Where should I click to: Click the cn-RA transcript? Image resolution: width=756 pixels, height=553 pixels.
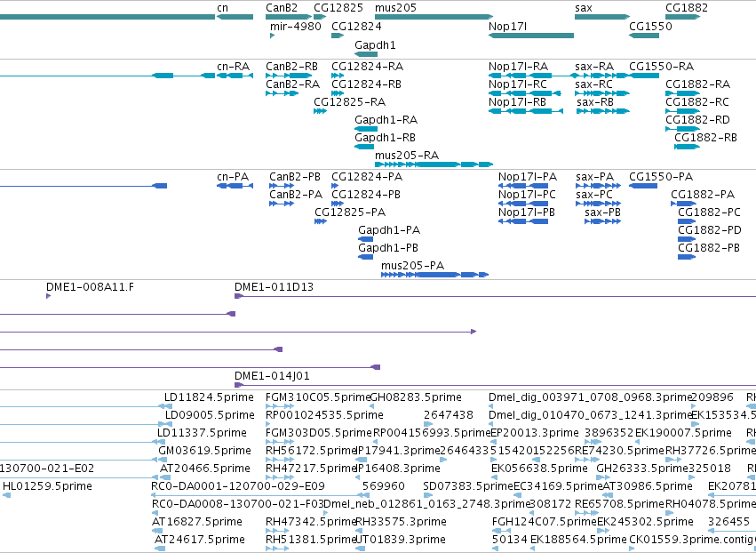click(235, 76)
